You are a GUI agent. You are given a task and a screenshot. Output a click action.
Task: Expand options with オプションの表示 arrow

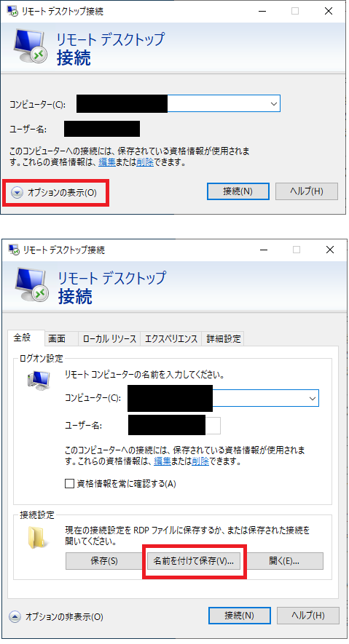17,192
